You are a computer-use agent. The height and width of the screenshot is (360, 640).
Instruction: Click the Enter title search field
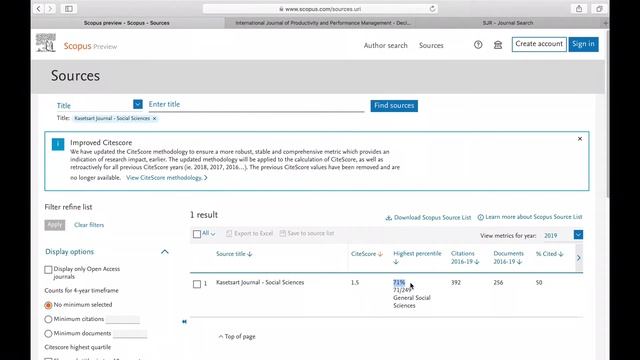click(256, 104)
